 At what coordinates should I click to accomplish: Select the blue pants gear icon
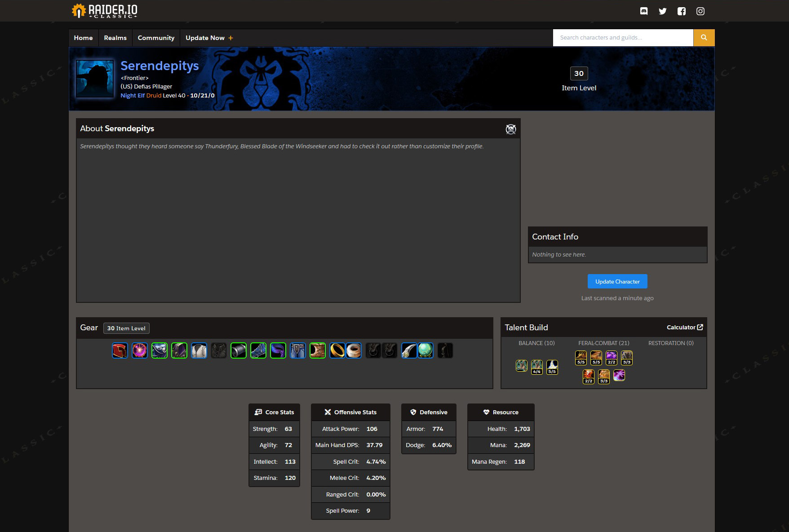pos(298,350)
